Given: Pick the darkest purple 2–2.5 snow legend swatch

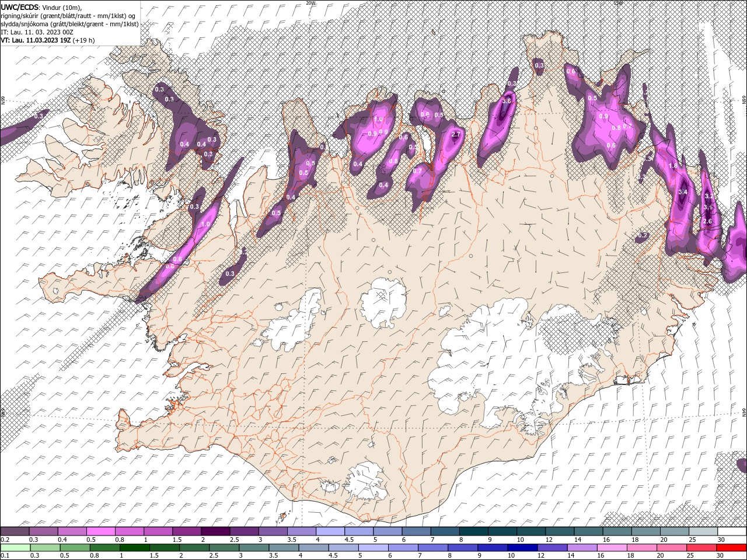Looking at the screenshot, I should [215, 531].
